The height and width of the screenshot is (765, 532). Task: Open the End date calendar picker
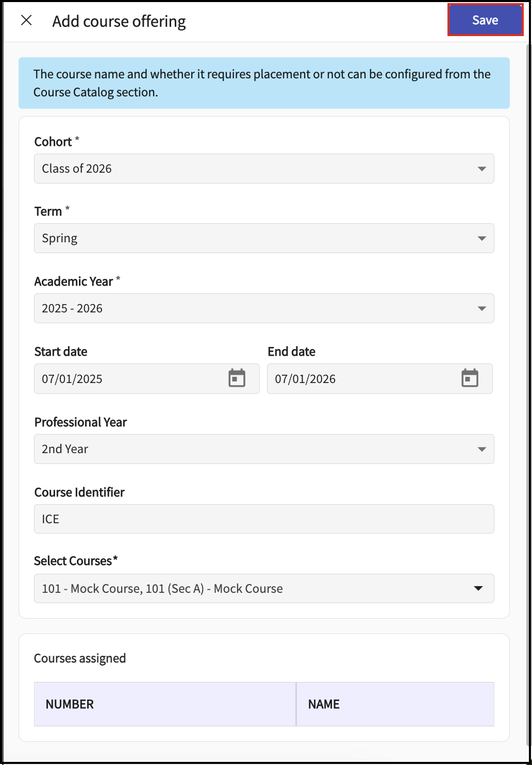click(x=470, y=378)
